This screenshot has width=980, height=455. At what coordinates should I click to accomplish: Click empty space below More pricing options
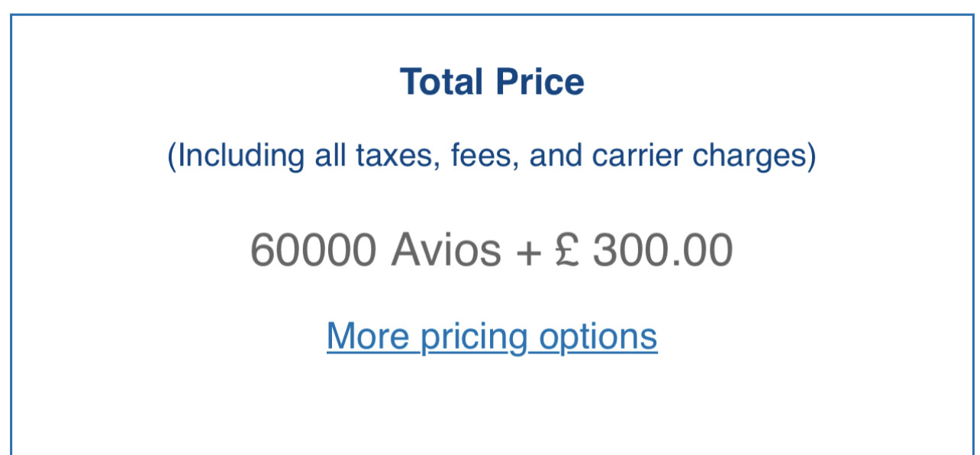(492, 405)
